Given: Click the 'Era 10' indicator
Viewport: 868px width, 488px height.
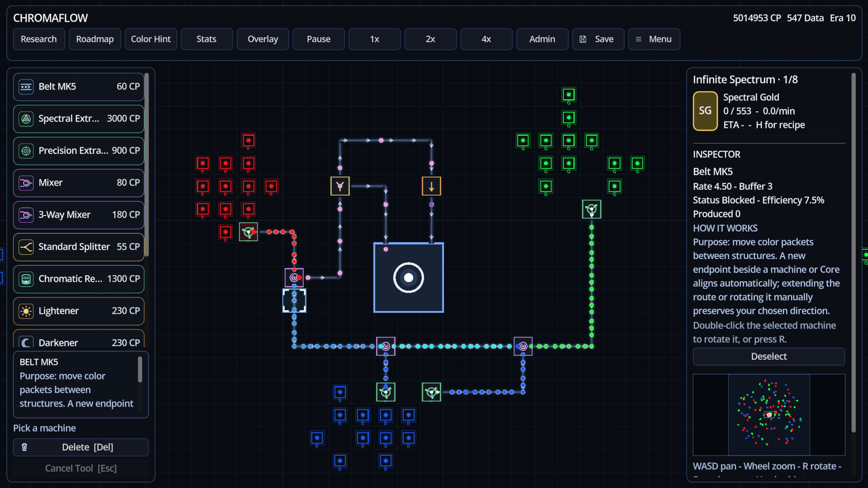Looking at the screenshot, I should pos(843,18).
